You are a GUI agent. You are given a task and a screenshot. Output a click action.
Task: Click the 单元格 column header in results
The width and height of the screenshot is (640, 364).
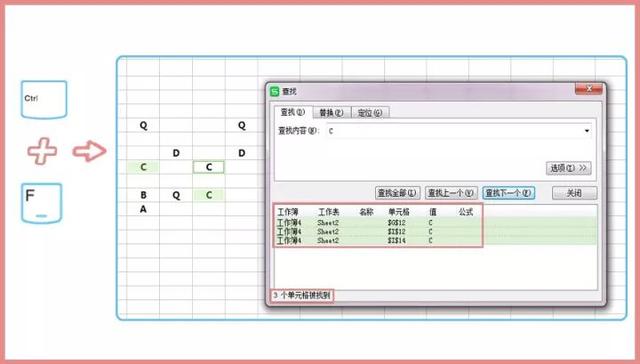[x=399, y=212]
